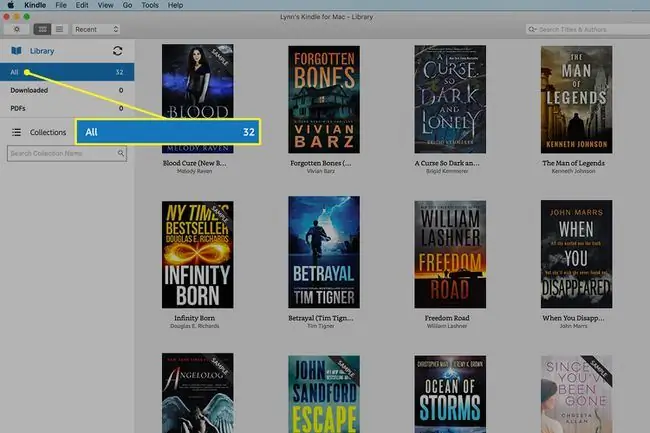The image size is (650, 433).
Task: Click the settings gear toolbar button
Action: [17, 29]
